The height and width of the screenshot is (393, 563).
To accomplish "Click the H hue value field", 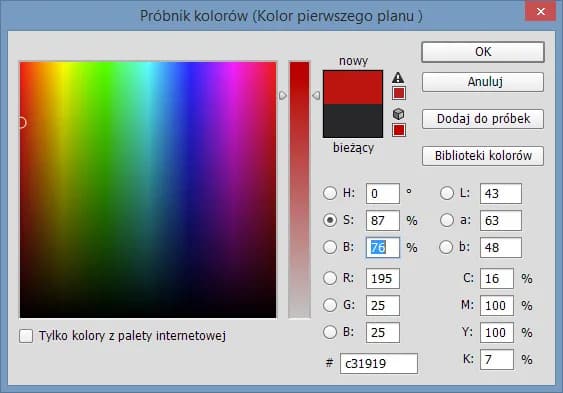I will click(x=383, y=193).
